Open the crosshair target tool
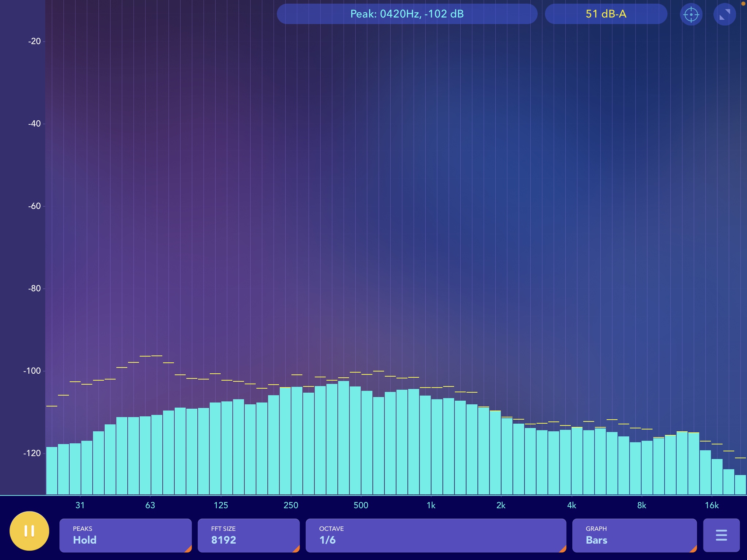This screenshot has width=747, height=560. (x=691, y=15)
